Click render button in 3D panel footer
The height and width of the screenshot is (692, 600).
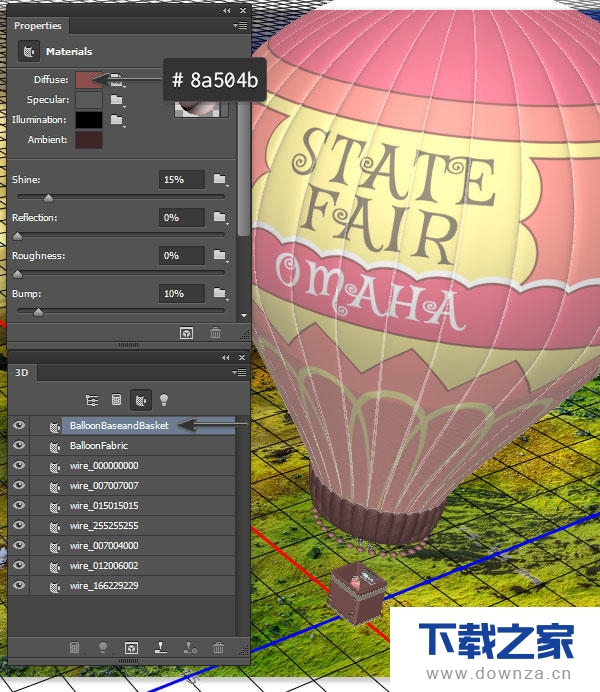click(131, 648)
